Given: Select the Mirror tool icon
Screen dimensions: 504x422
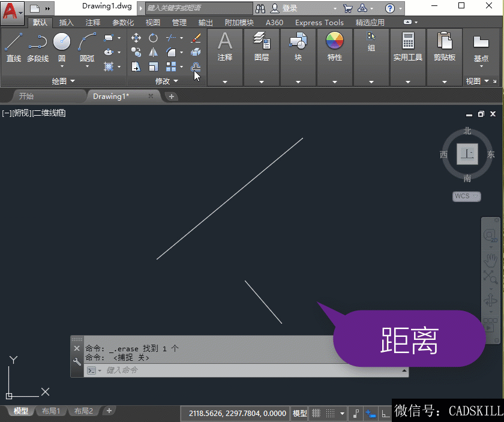Looking at the screenshot, I should pyautogui.click(x=153, y=52).
